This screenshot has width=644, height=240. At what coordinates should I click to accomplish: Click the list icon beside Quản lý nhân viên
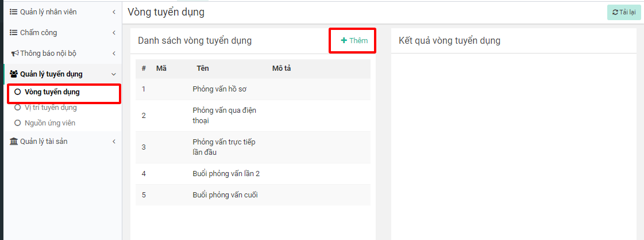pos(14,12)
